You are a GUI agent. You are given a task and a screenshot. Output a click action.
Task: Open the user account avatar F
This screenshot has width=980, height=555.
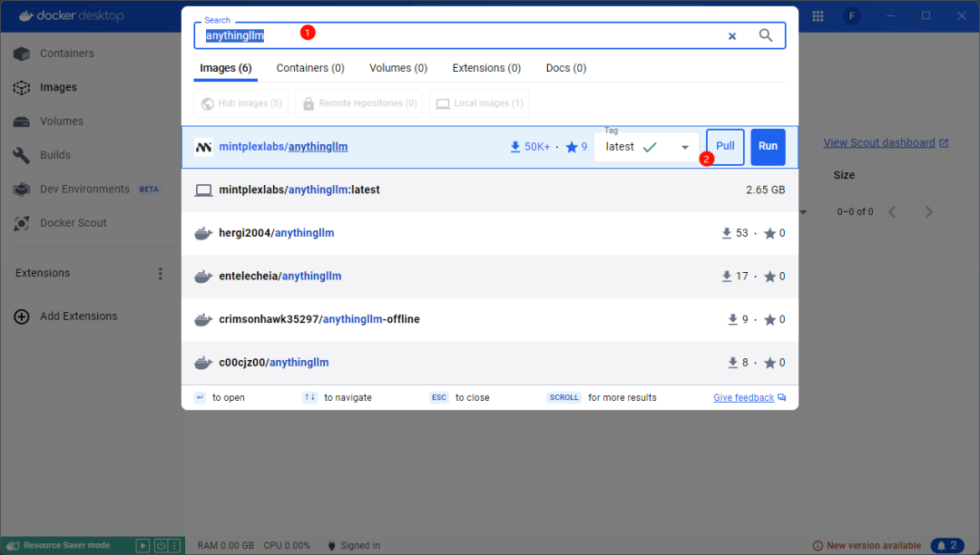pos(851,16)
